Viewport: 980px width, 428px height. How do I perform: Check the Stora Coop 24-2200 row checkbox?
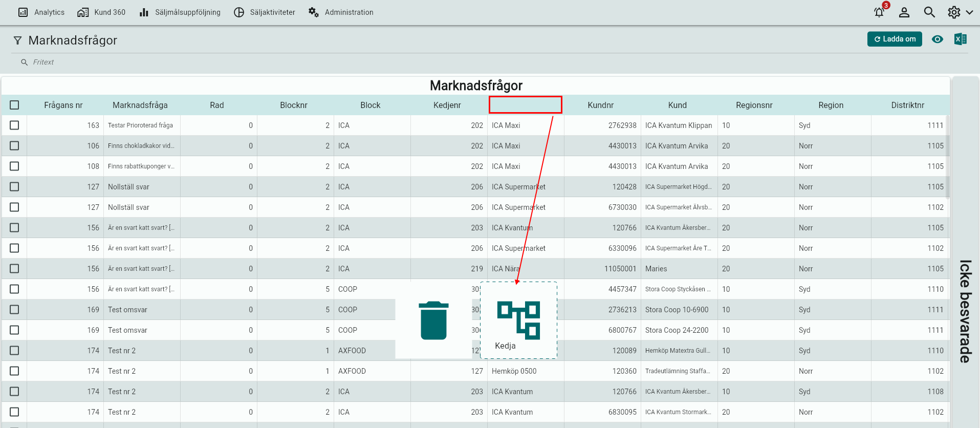tap(14, 330)
